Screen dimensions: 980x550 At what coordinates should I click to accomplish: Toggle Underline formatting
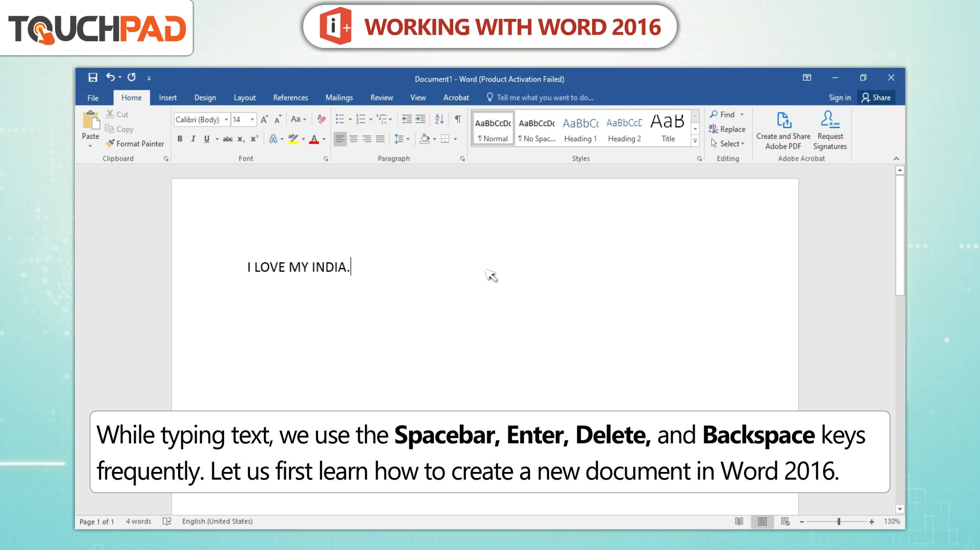pos(207,139)
